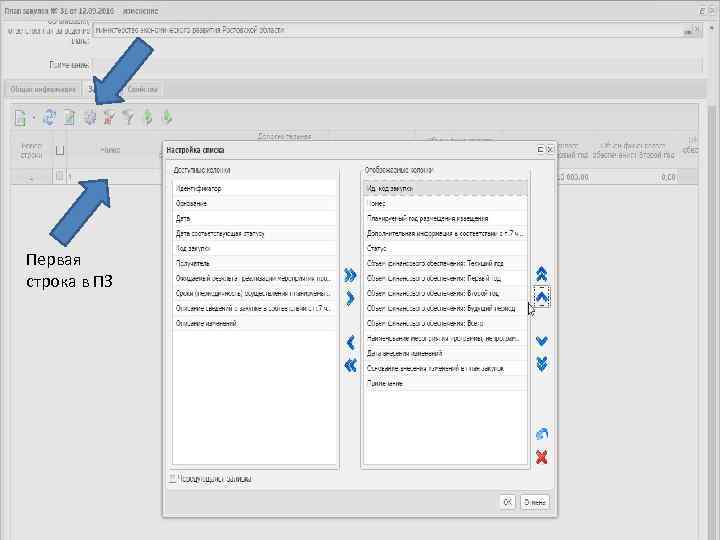Select Дополнительная информация displayed column
Viewport: 720px width, 540px height.
click(445, 233)
